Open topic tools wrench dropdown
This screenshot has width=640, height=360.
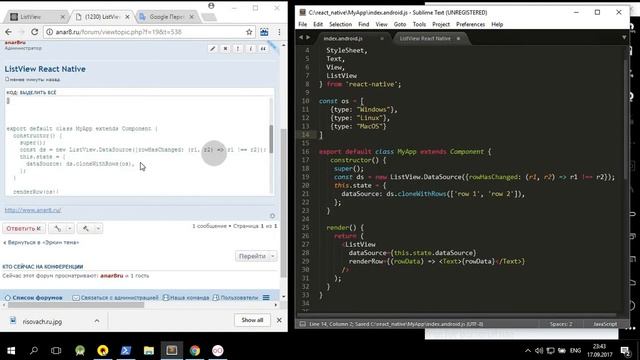pyautogui.click(x=61, y=229)
